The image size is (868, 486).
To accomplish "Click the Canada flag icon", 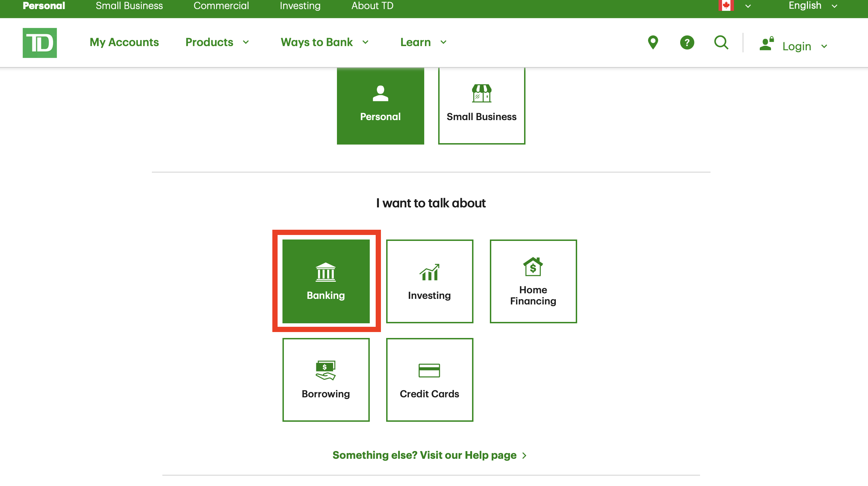I will [726, 6].
